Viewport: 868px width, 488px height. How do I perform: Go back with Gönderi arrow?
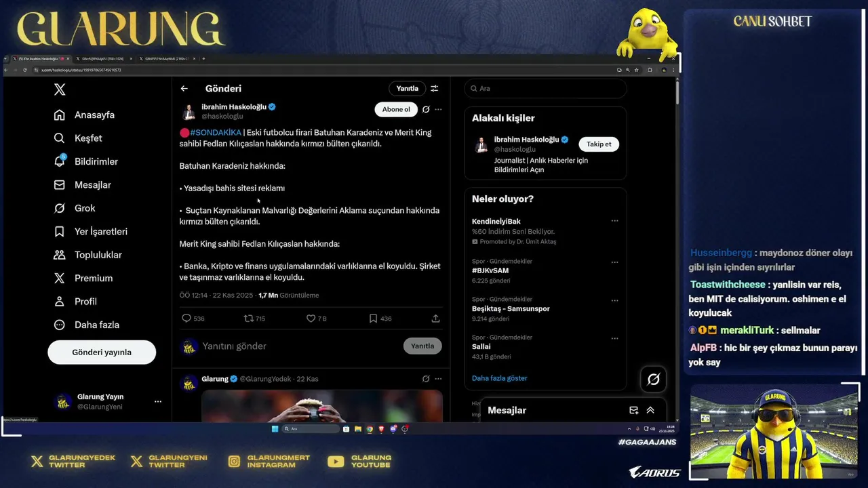coord(184,89)
